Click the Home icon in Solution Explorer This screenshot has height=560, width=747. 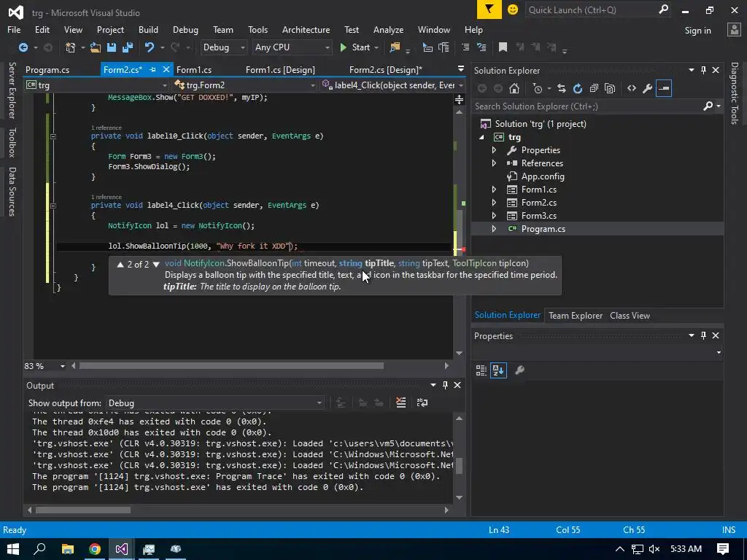point(514,88)
